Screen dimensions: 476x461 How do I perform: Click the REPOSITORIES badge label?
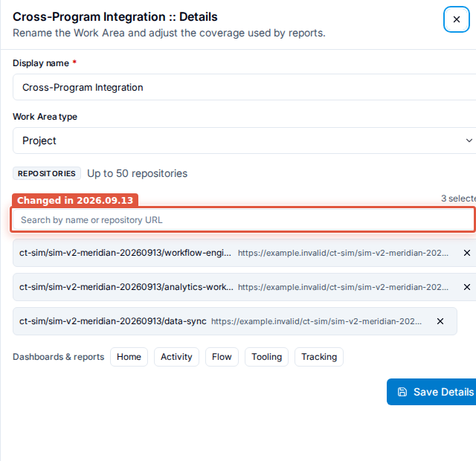(x=47, y=173)
